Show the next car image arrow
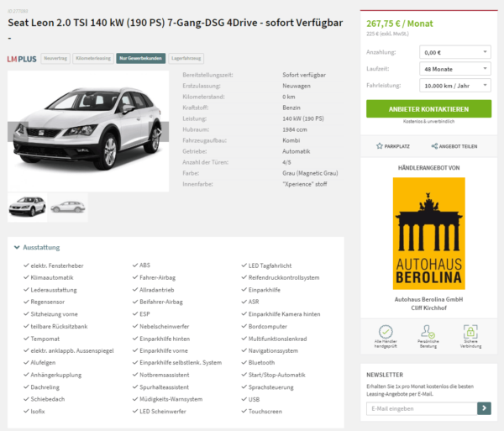This screenshot has width=504, height=431. 159,131
